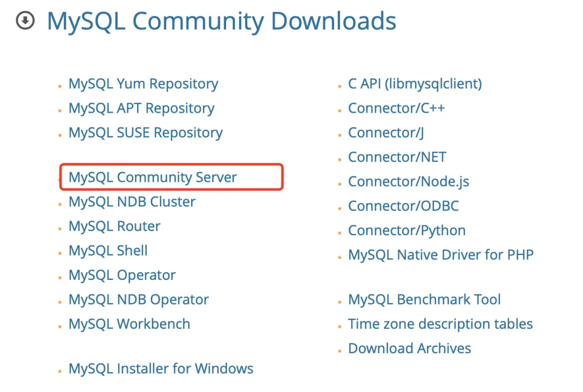Choose MySQL Workbench download link

pos(130,324)
